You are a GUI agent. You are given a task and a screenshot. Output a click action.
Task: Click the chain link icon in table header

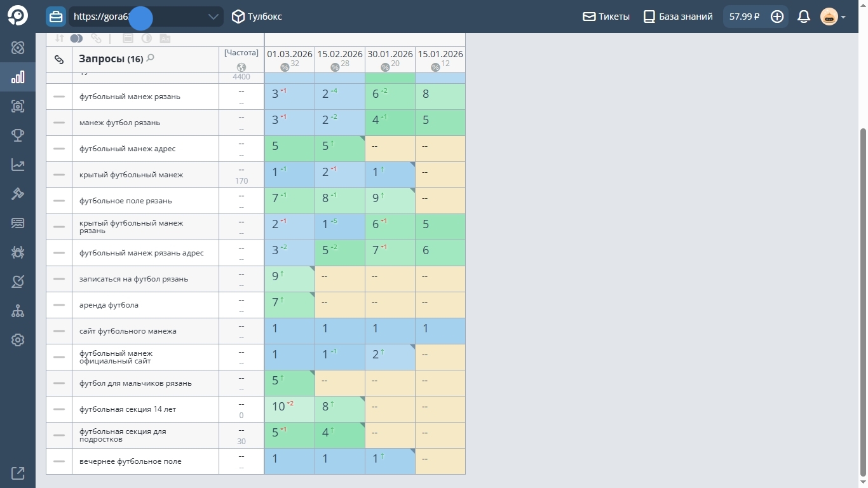[x=59, y=60]
